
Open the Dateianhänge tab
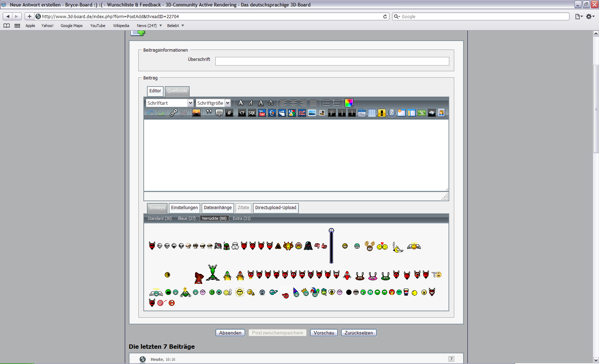[x=218, y=208]
